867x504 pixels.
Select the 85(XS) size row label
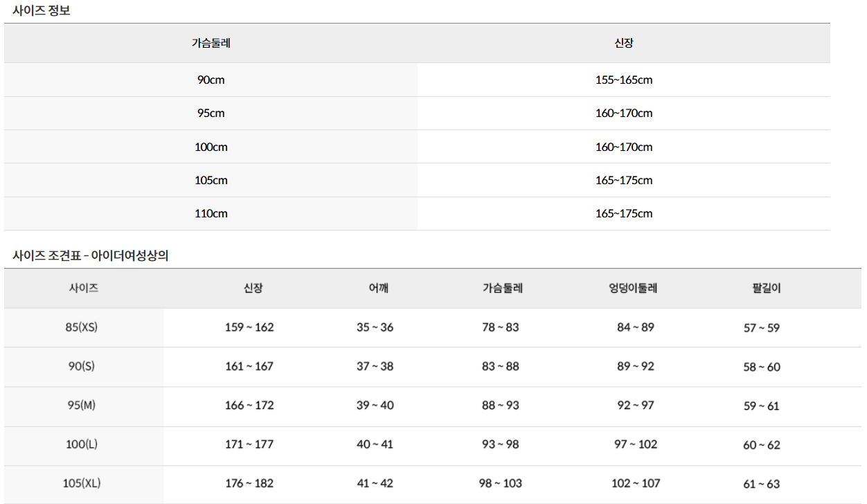pos(82,327)
